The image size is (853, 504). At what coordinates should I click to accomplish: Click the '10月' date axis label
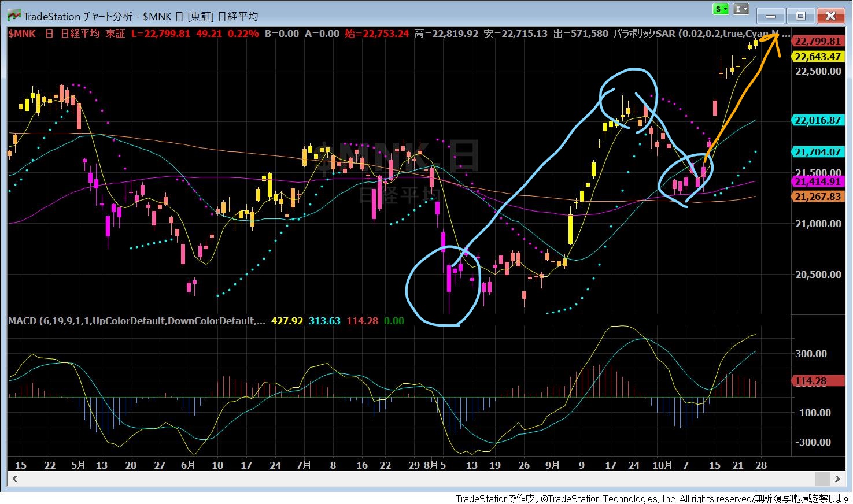point(663,465)
